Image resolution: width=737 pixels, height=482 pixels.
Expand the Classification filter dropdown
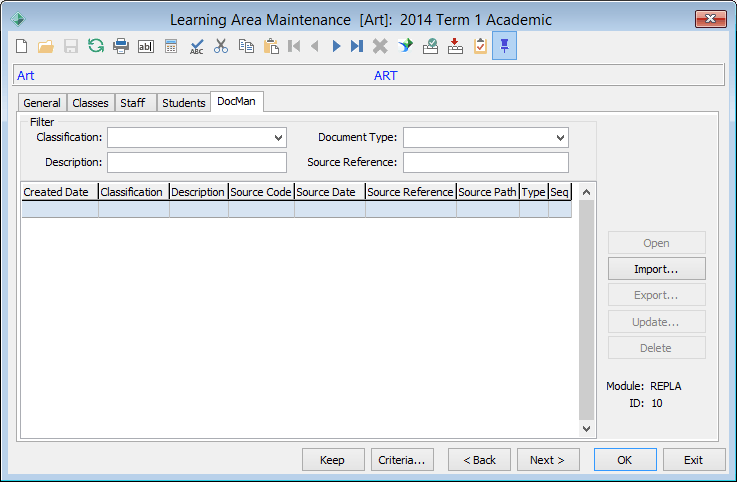coord(278,138)
